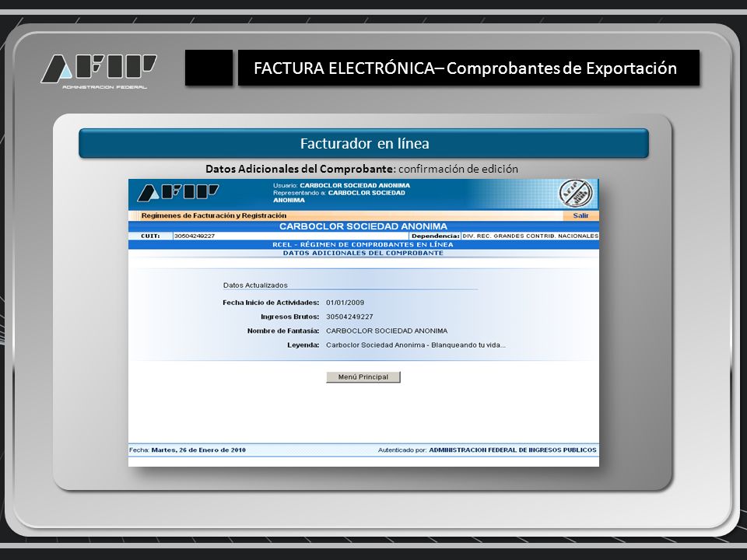
Task: Click the AFIP logo in the web page header
Action: tap(178, 193)
